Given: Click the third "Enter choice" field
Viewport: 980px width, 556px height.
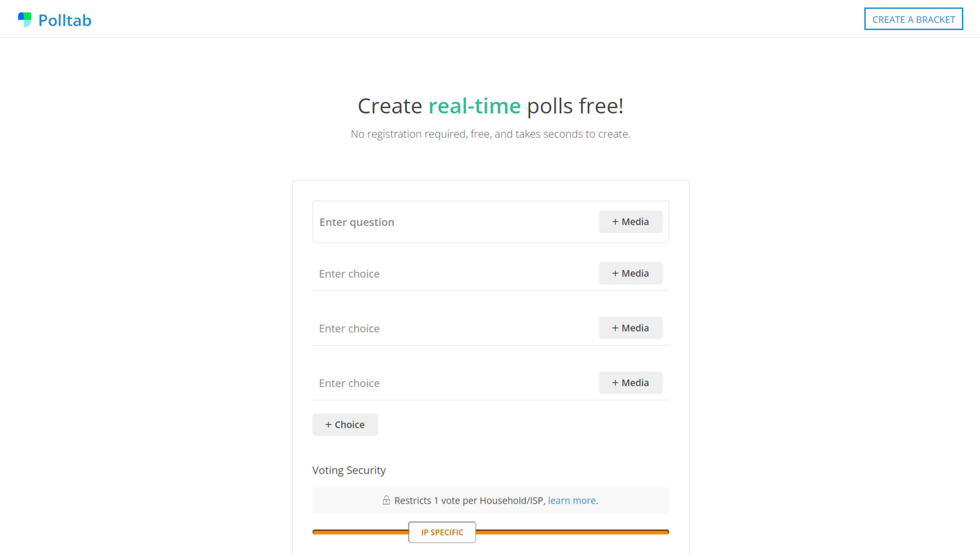Looking at the screenshot, I should point(431,383).
